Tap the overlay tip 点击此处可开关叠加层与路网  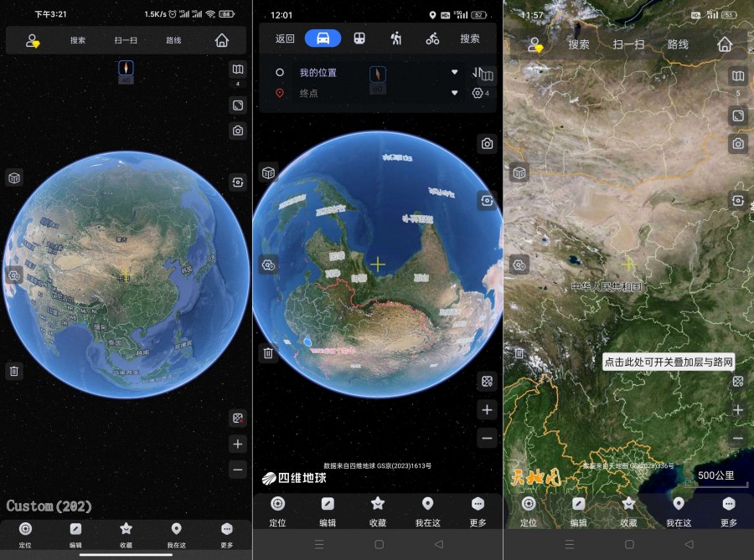(669, 362)
